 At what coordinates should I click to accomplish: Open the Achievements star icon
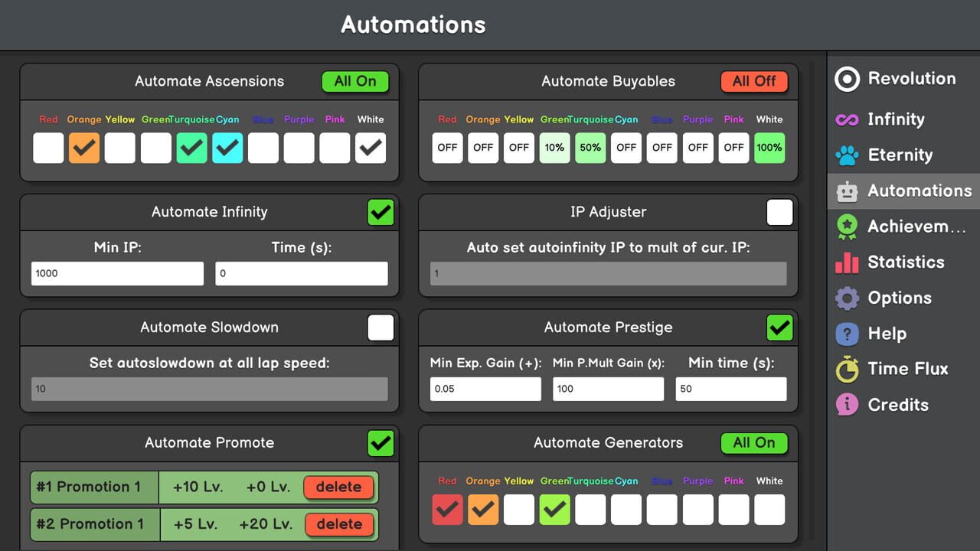click(x=848, y=227)
